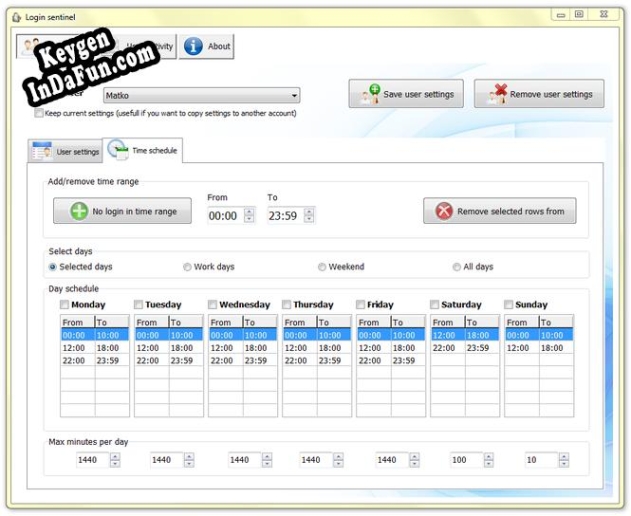
Task: Select Sunday's 12:00 to 18:00 row
Action: (x=539, y=348)
